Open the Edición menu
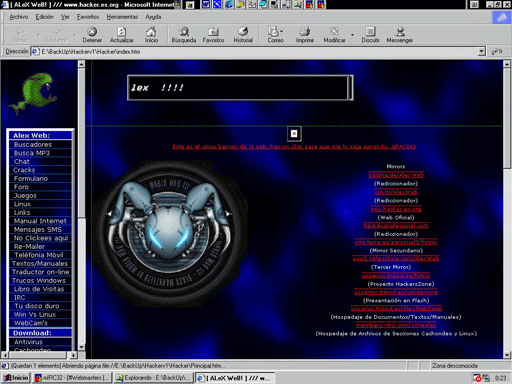The image size is (512, 384). click(45, 17)
